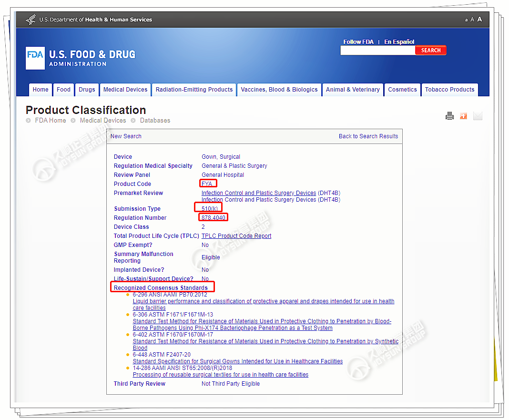Click '6-296 ANSI AAMI PB70:2012' text
This screenshot has width=509, height=420.
pyautogui.click(x=170, y=295)
